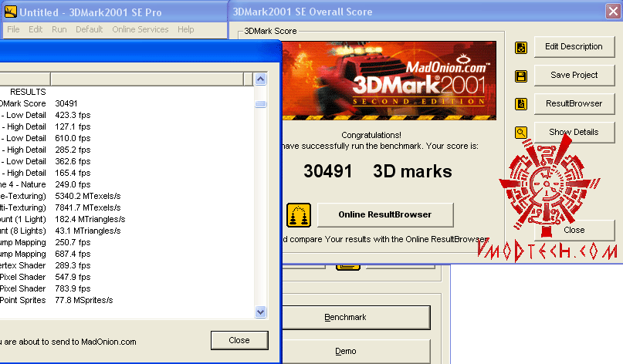Click the results list scroll down arrow
The image size is (623, 364).
click(261, 312)
